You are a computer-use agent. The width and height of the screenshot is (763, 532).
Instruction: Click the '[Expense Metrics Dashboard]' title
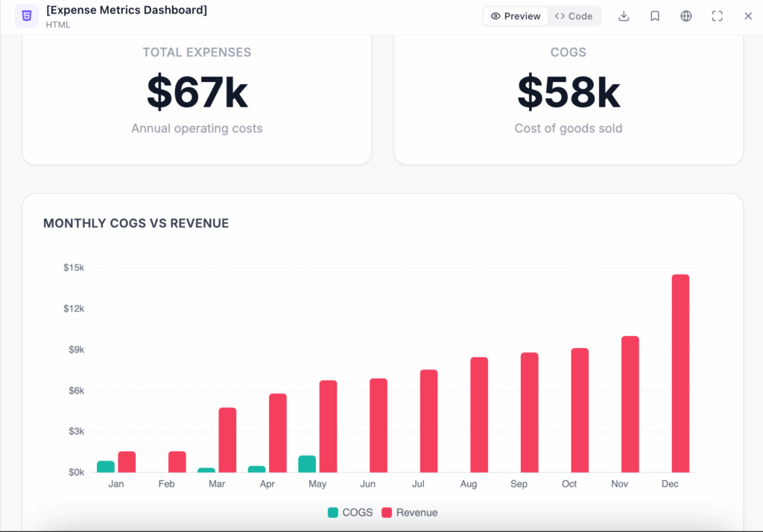point(127,10)
